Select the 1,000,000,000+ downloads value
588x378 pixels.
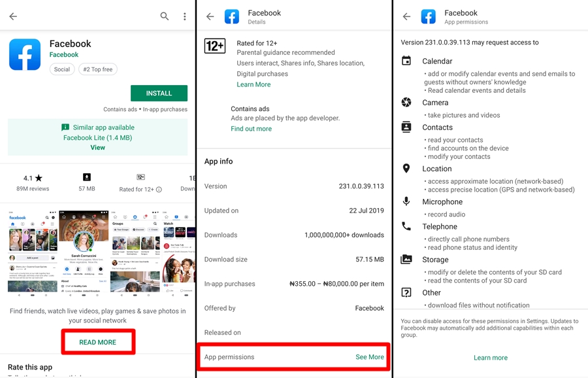(x=344, y=235)
